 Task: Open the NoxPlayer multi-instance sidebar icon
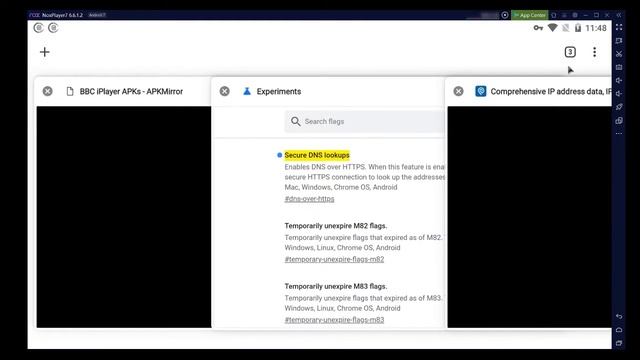click(619, 120)
